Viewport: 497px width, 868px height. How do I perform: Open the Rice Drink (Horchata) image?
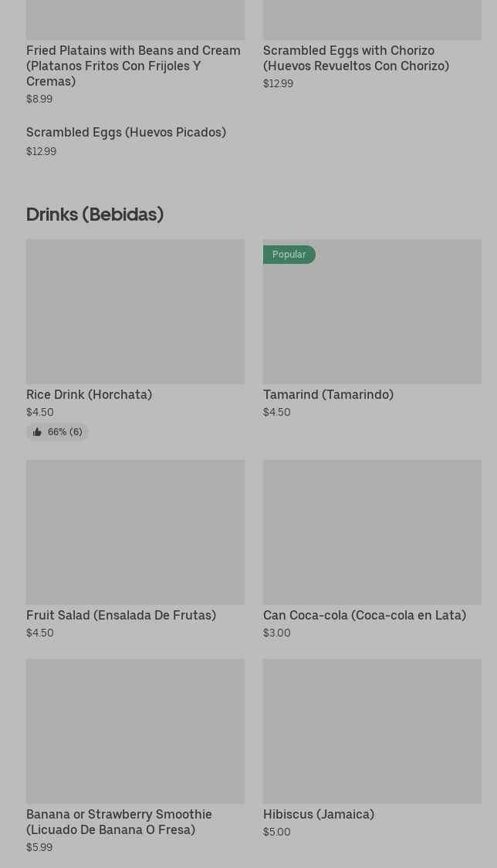[135, 311]
